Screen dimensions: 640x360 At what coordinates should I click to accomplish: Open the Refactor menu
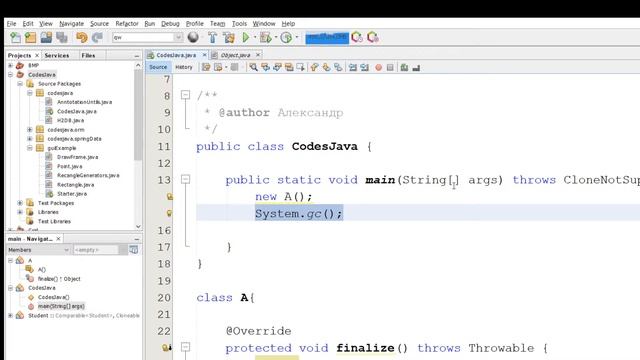(127, 24)
